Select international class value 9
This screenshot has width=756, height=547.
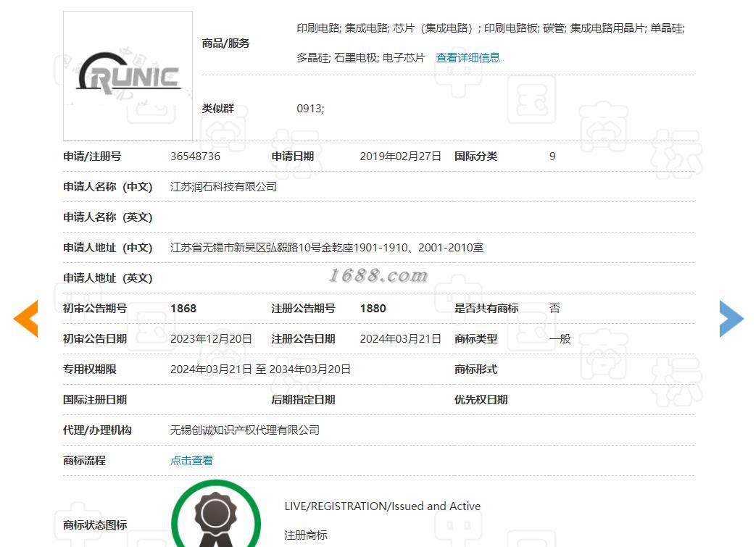552,156
